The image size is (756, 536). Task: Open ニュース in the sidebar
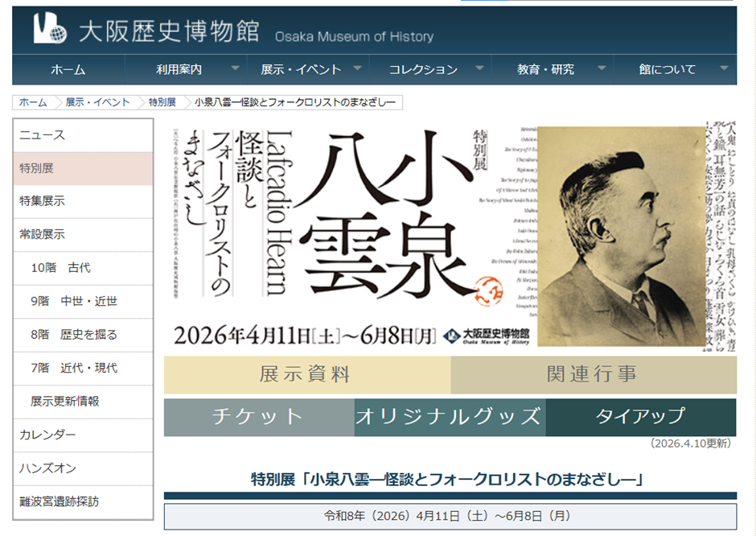click(x=83, y=135)
